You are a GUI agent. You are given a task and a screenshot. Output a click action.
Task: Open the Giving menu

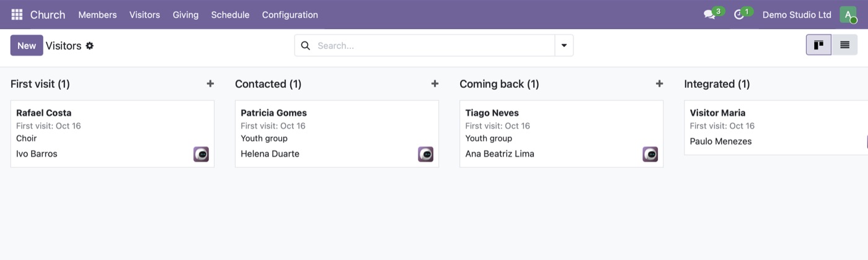tap(185, 14)
